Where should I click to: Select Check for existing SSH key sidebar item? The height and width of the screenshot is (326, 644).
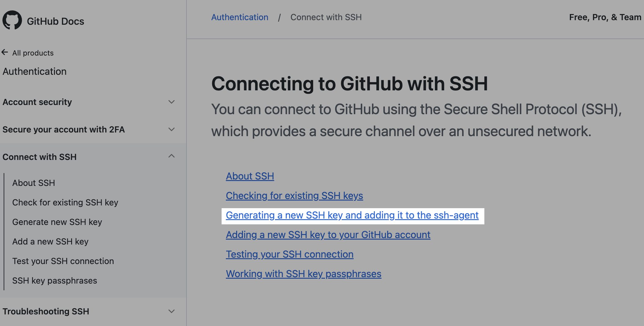point(65,202)
